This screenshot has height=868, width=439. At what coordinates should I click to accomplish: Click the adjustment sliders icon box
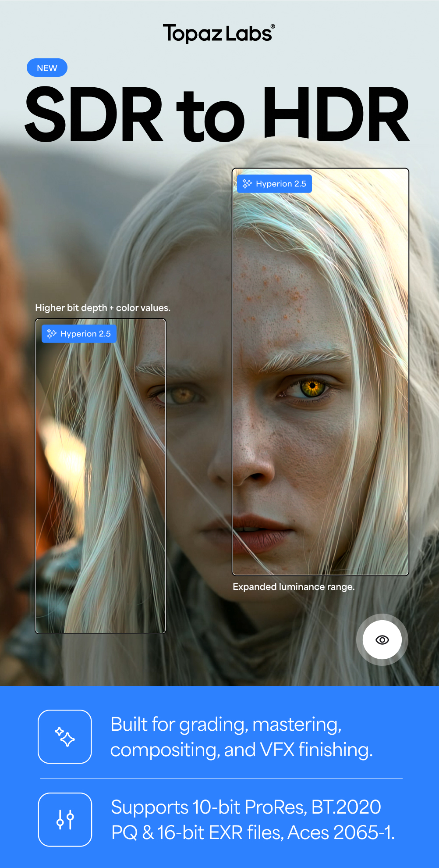(x=65, y=819)
